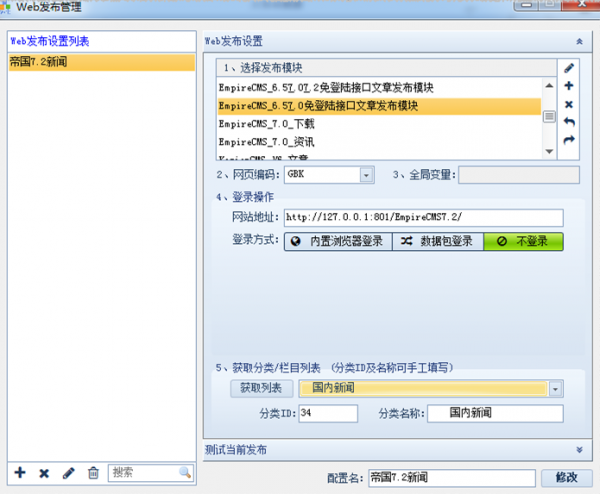Screen dimensions: 600x494
Task: Click the X icon in bottom-left toolbar
Action: [44, 472]
